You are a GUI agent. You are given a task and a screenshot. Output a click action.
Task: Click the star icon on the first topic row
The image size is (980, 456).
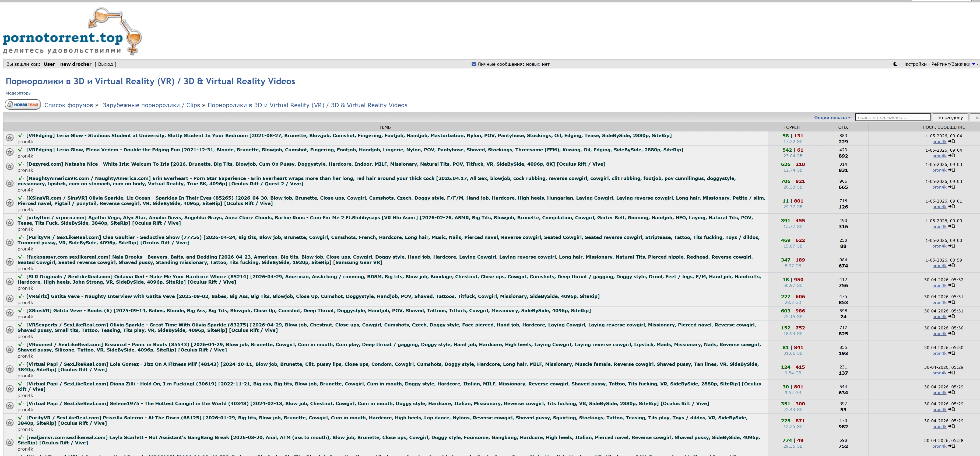(10, 138)
